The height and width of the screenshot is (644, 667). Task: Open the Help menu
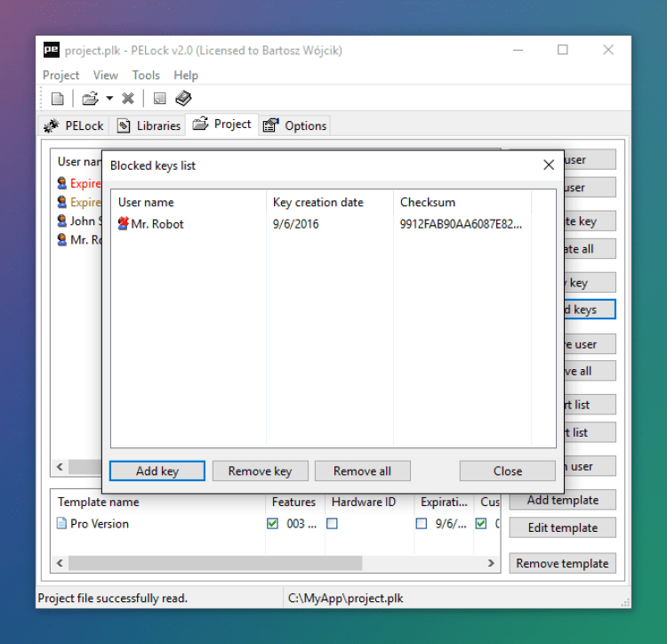click(x=186, y=76)
